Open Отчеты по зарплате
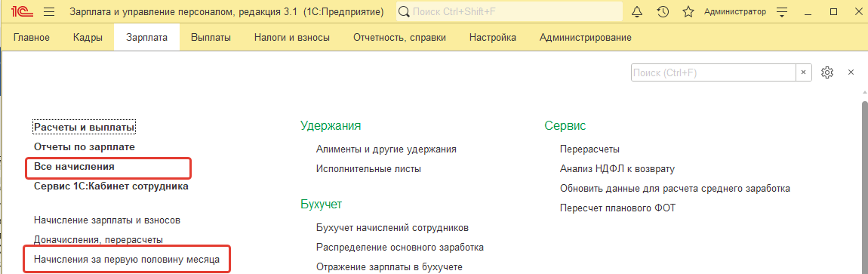 84,146
